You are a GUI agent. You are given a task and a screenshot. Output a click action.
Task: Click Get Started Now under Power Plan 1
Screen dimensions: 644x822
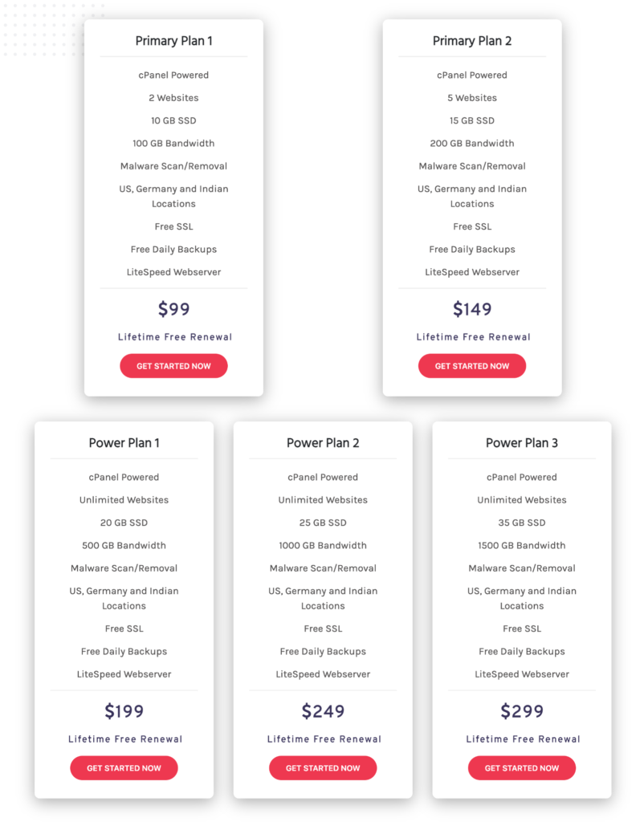click(124, 768)
